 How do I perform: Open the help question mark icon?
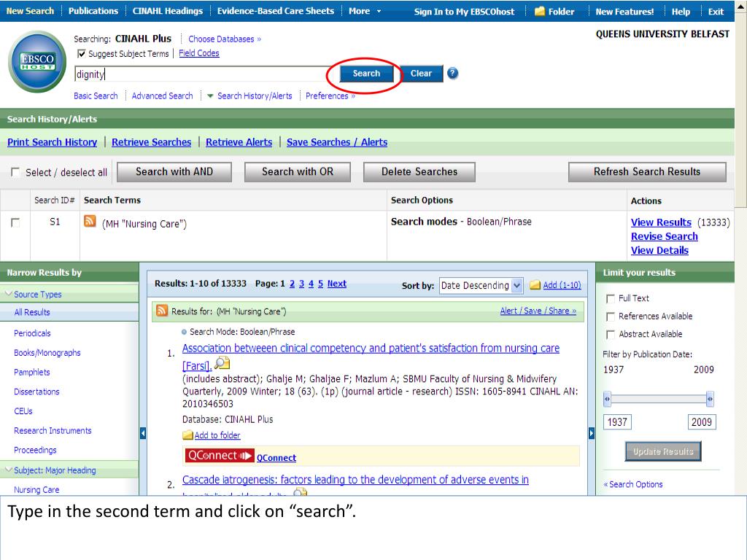pyautogui.click(x=452, y=74)
